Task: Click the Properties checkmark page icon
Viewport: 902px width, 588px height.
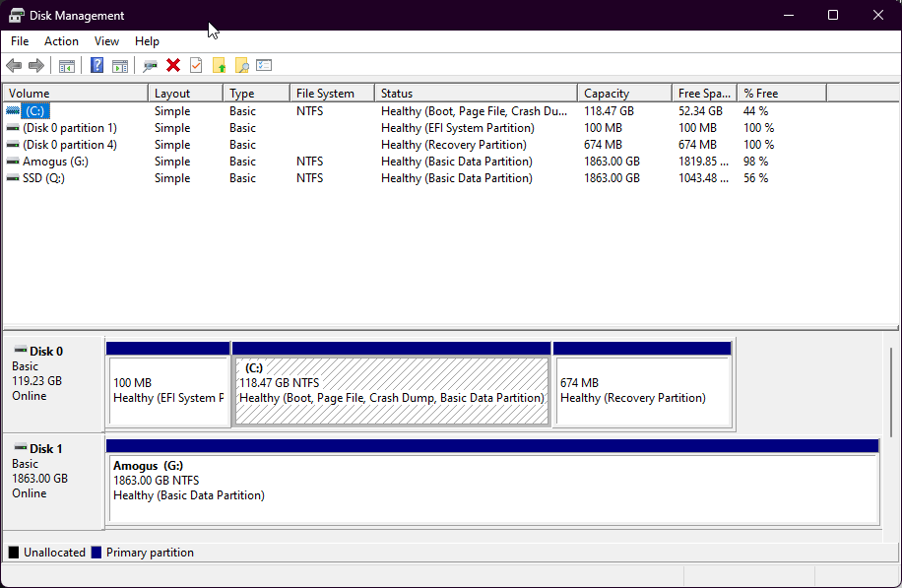Action: tap(196, 66)
